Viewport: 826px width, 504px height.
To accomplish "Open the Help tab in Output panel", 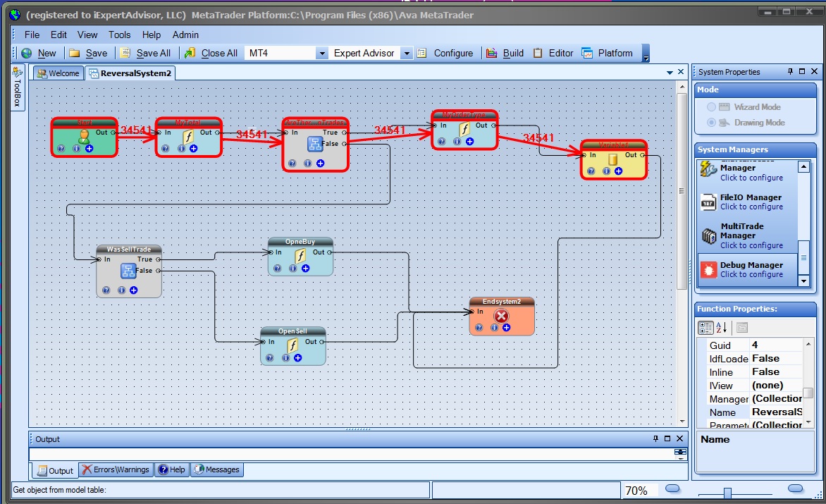I will 172,469.
